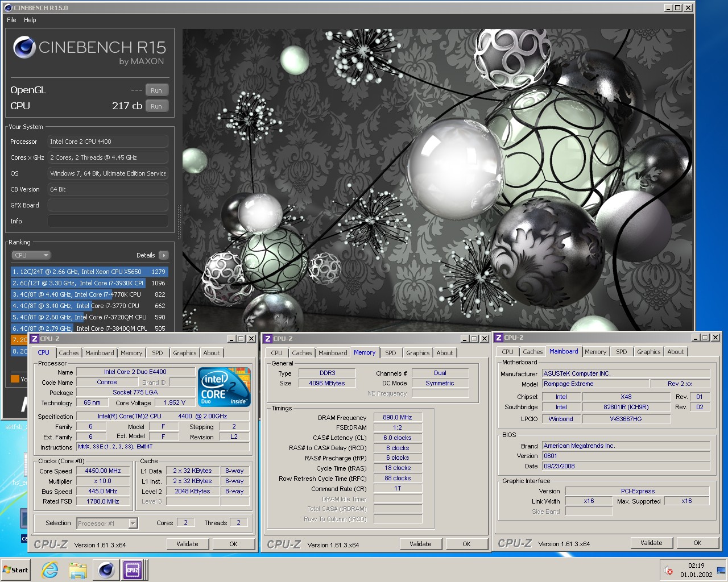Click the left CPU-Z window title icon
This screenshot has width=728, height=582.
[x=35, y=339]
